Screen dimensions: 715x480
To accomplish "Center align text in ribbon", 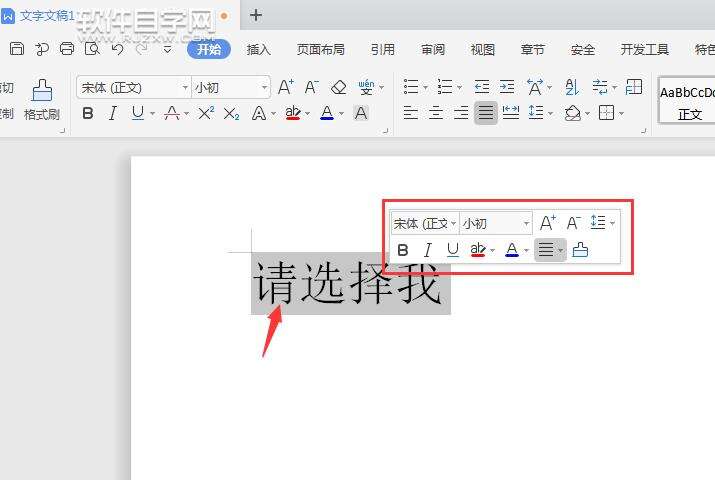I will pos(436,113).
